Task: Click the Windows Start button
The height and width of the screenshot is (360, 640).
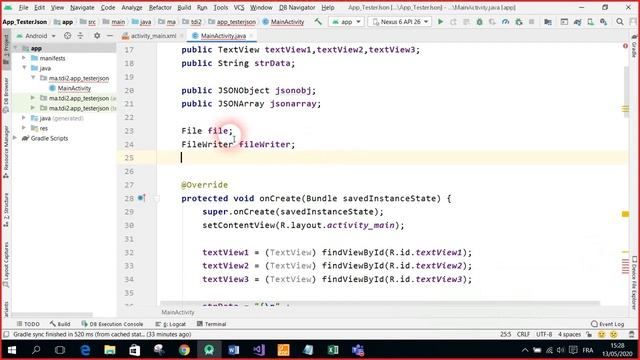Action: tap(11, 350)
